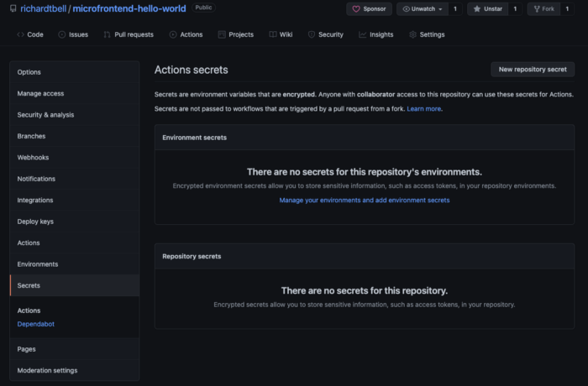The width and height of the screenshot is (588, 386).
Task: Click the Settings tab gear icon
Action: click(x=412, y=34)
